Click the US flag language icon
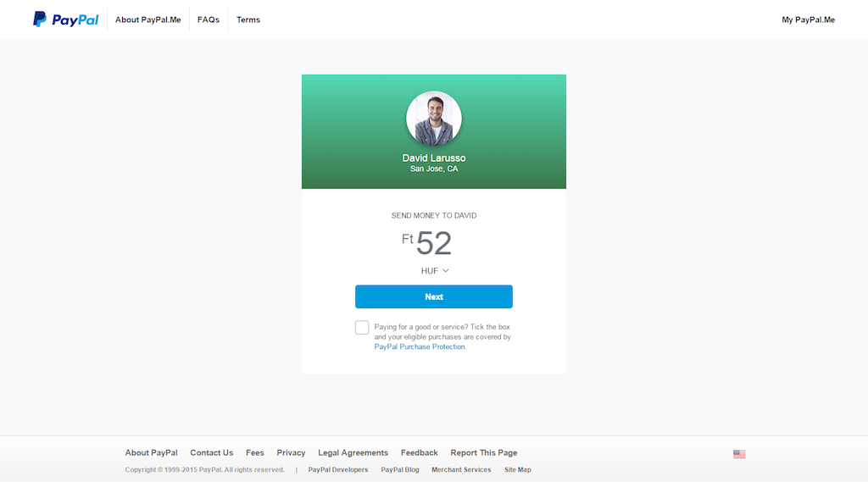The height and width of the screenshot is (482, 868). point(739,454)
